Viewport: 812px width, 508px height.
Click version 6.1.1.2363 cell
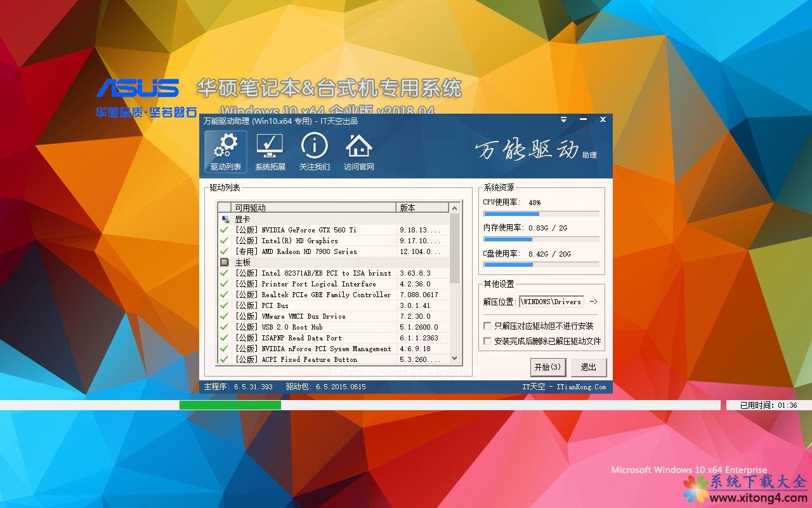click(x=419, y=338)
